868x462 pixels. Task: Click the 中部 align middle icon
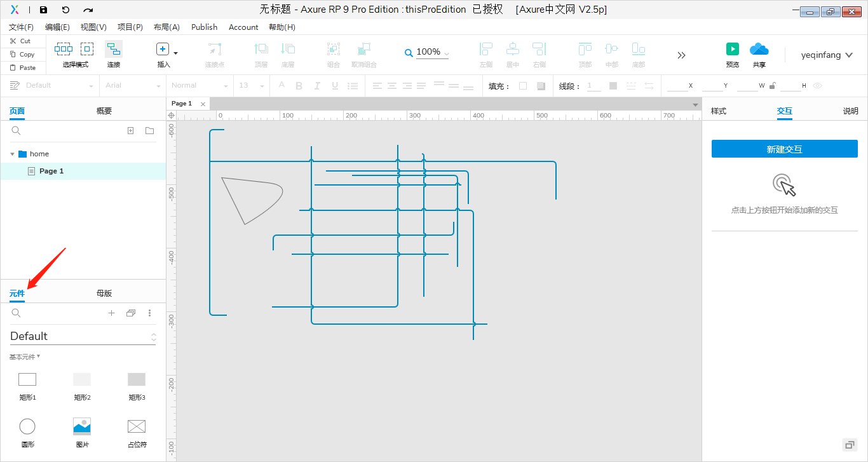coord(612,49)
